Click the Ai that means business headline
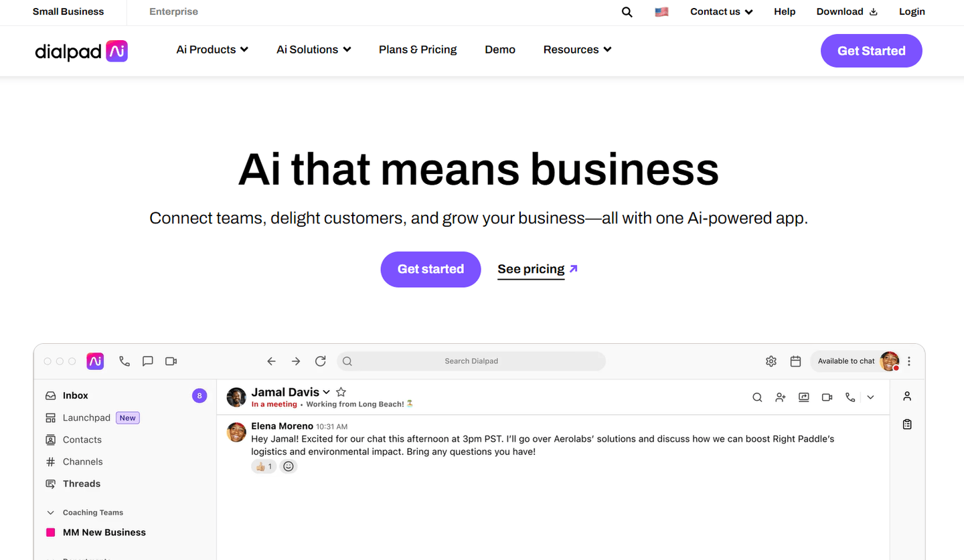 pyautogui.click(x=479, y=169)
